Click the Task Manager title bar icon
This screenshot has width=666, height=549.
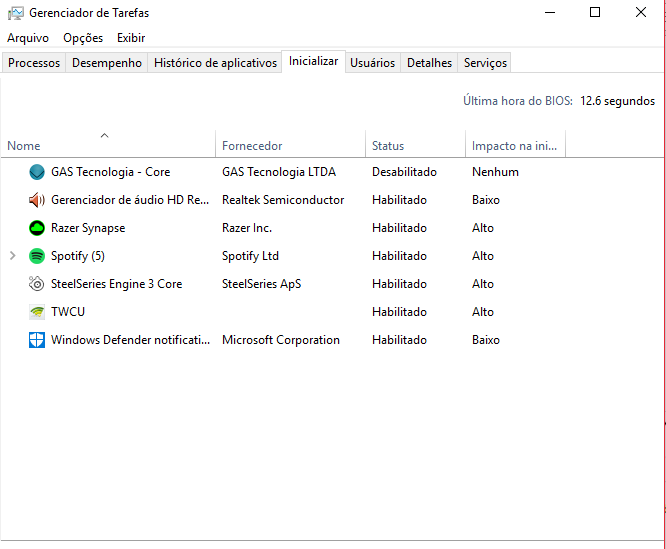point(15,13)
